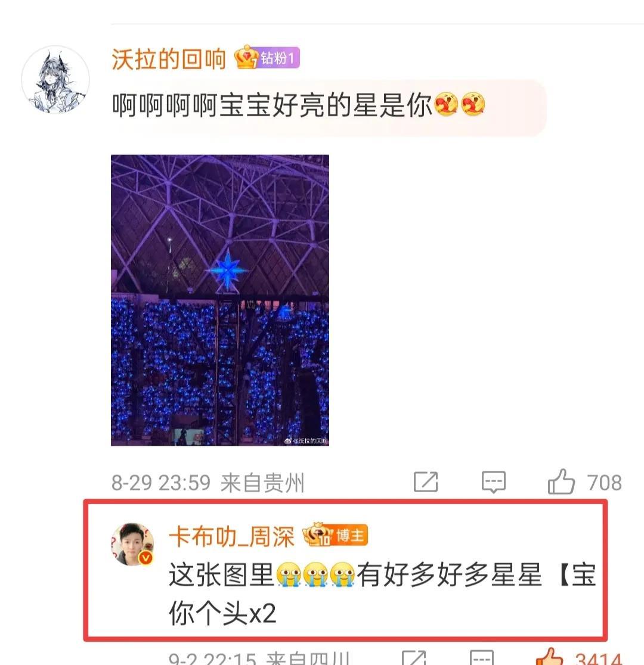Image resolution: width=644 pixels, height=665 pixels.
Task: Open the 博主 blogger badge
Action: (x=335, y=535)
